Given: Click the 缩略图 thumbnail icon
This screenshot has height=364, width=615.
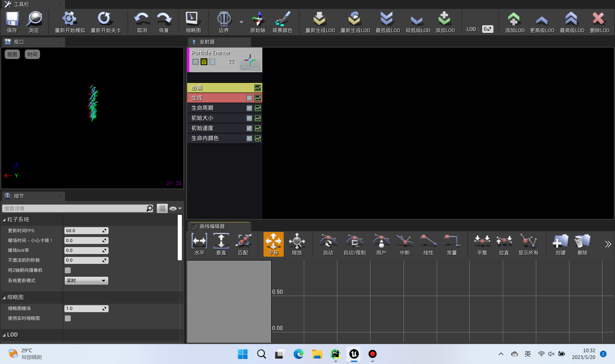Looking at the screenshot, I should (193, 22).
